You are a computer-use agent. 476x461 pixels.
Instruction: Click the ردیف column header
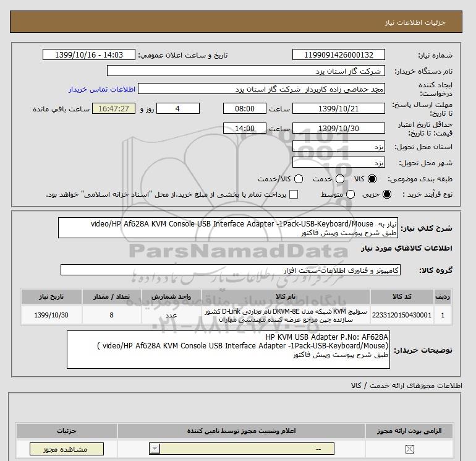[443, 296]
